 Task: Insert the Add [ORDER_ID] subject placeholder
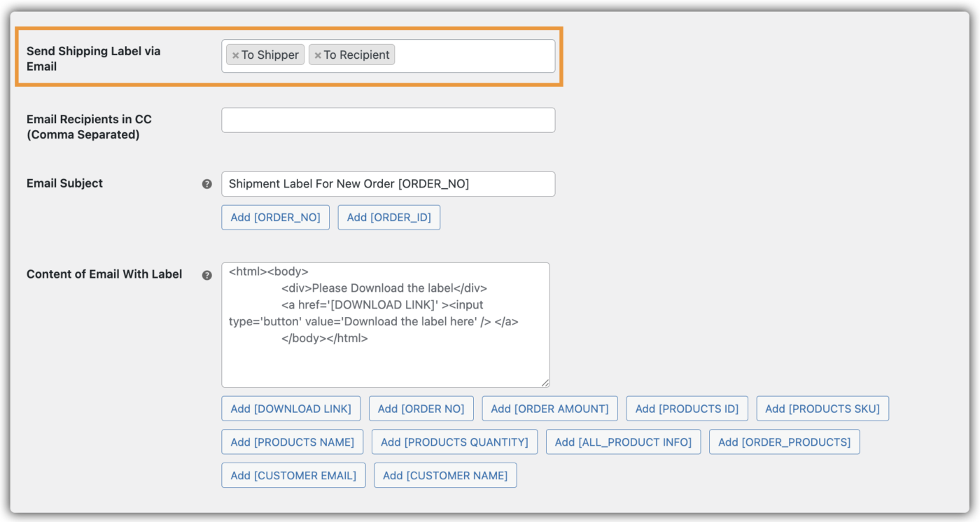click(x=389, y=218)
